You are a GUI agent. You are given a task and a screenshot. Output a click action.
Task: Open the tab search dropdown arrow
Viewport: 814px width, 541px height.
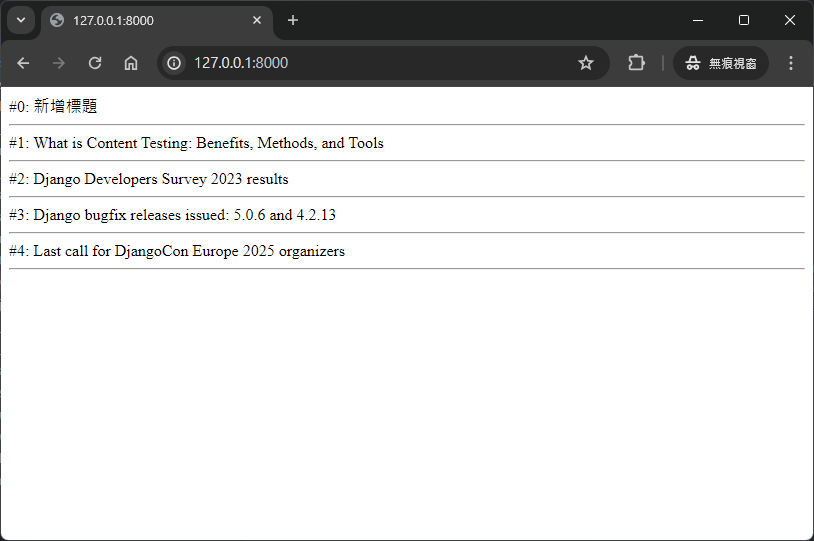click(x=21, y=20)
